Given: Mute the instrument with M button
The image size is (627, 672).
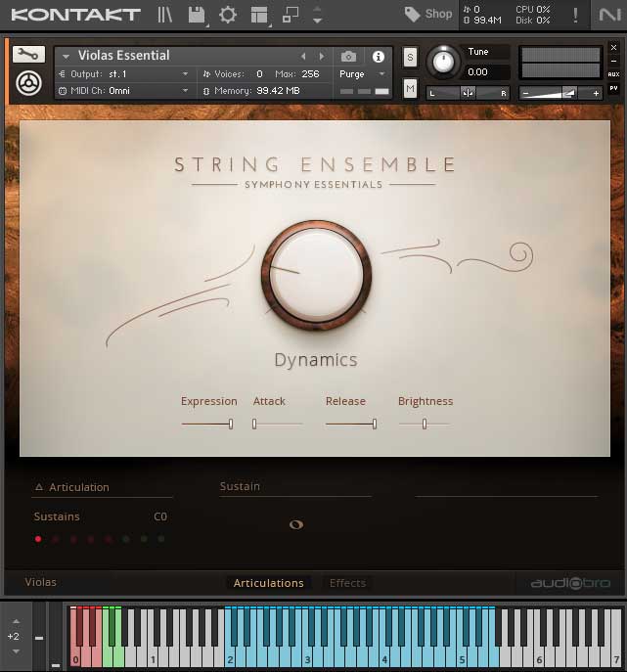Looking at the screenshot, I should [x=410, y=89].
